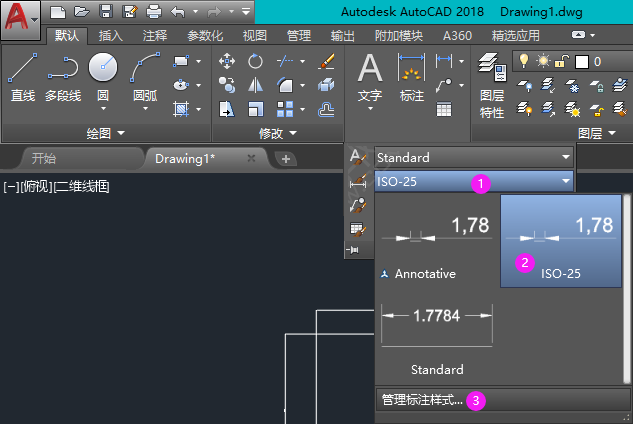Screen dimensions: 633x424
Task: Activate the Move tool in Modify panel
Action: [227, 62]
